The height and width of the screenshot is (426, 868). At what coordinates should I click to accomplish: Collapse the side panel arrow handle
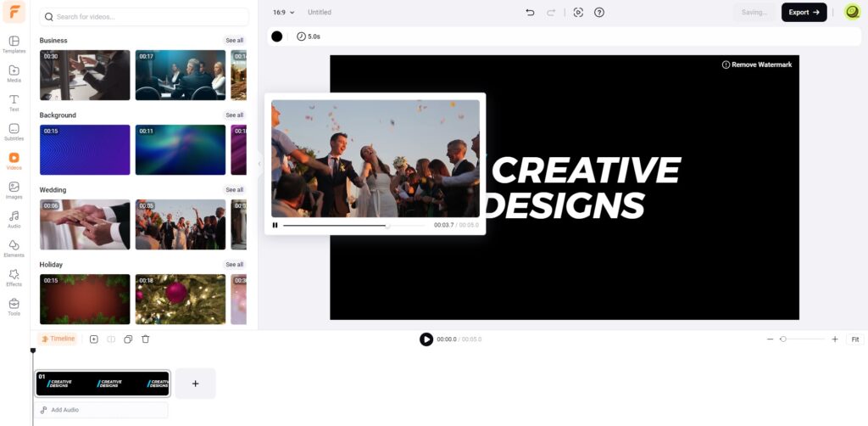[x=259, y=164]
